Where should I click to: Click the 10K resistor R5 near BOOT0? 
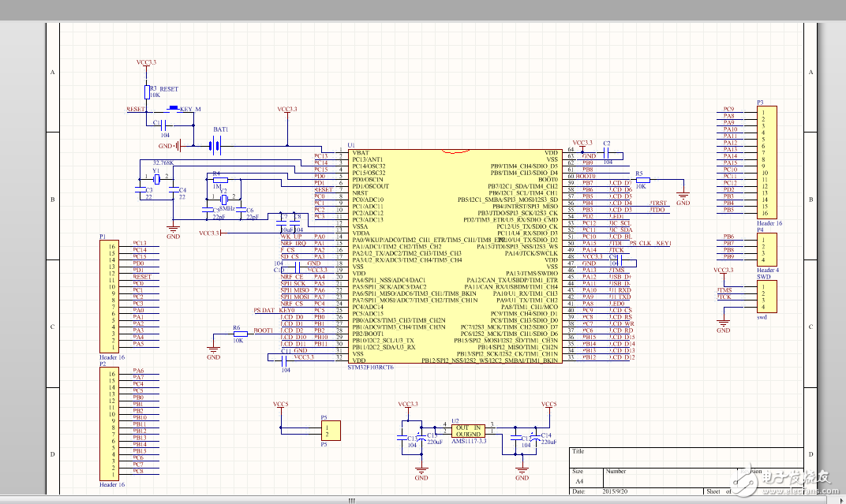642,181
